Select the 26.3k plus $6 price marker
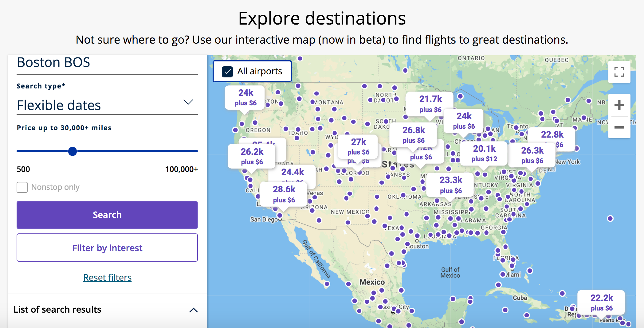 (x=532, y=155)
